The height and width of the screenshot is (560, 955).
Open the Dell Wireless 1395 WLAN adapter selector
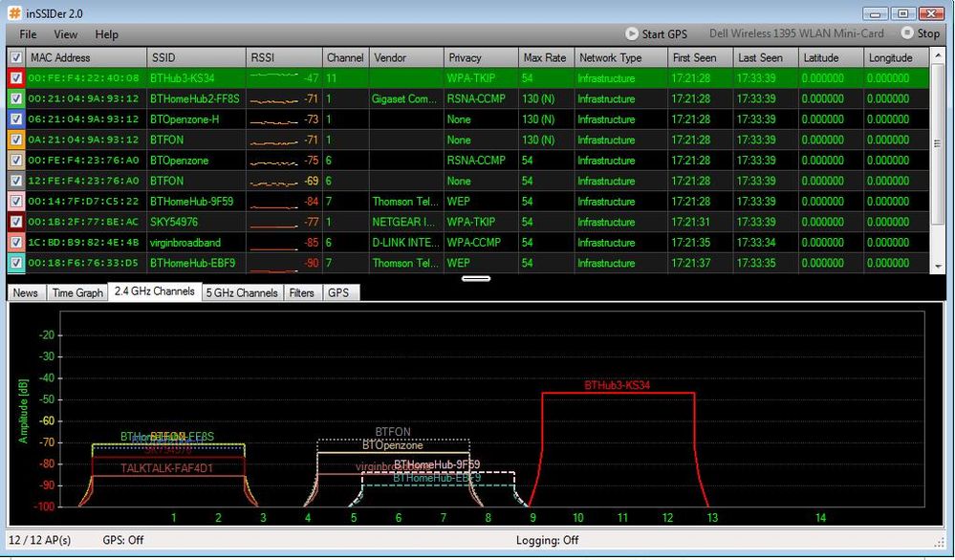[796, 33]
